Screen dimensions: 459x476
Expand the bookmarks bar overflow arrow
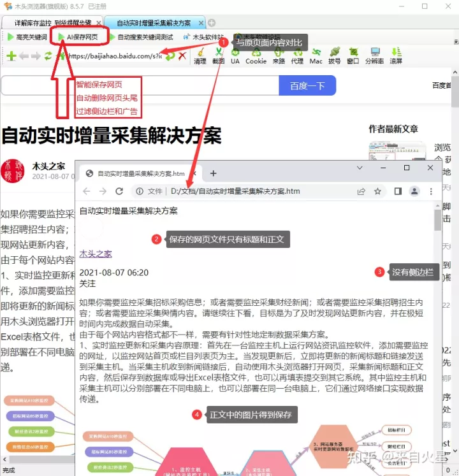pos(456,41)
